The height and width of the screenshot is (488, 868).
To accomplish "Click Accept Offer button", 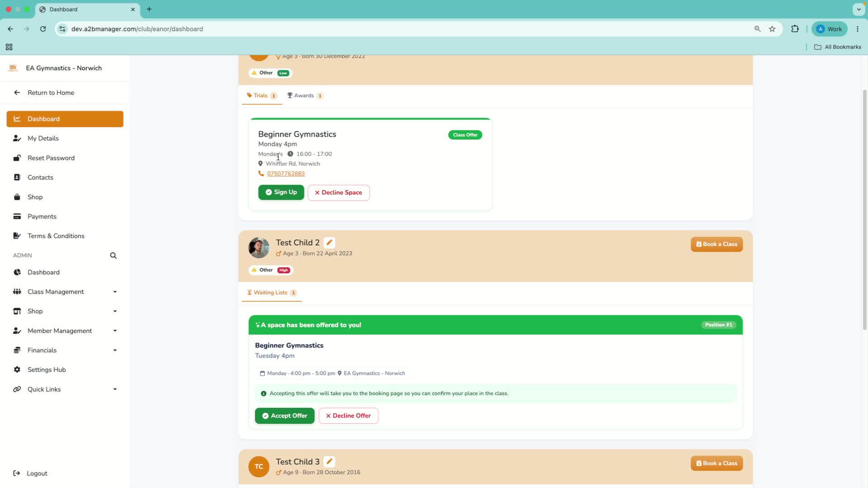I will tap(285, 416).
